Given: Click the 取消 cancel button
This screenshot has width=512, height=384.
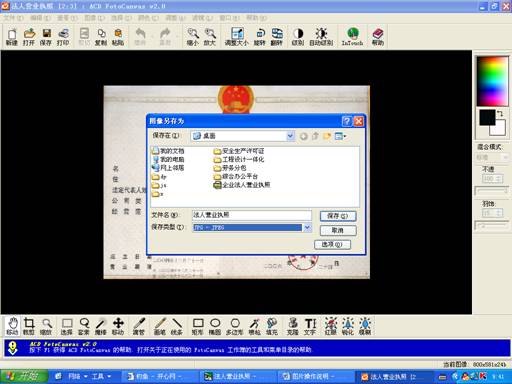Looking at the screenshot, I should 338,230.
